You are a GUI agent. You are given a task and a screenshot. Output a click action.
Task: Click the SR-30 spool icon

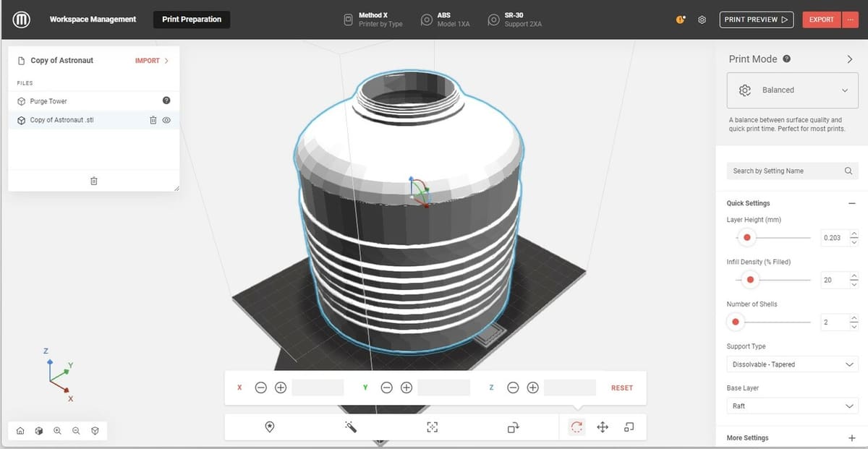point(493,20)
